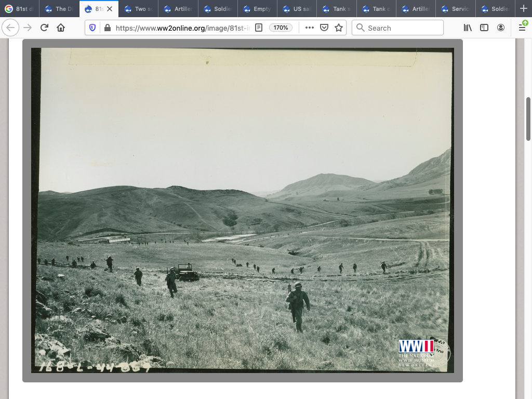Reset the 170% zoom level badge
Image resolution: width=532 pixels, height=399 pixels.
tap(281, 28)
